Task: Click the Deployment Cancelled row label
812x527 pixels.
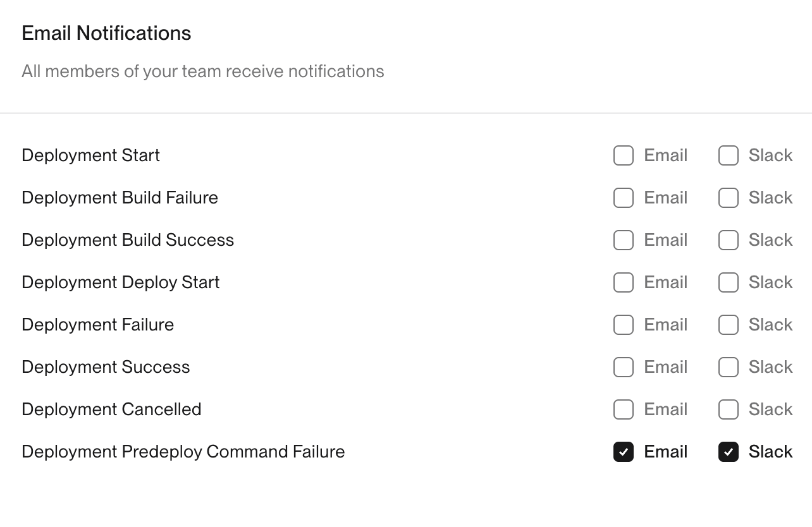Action: pos(111,409)
